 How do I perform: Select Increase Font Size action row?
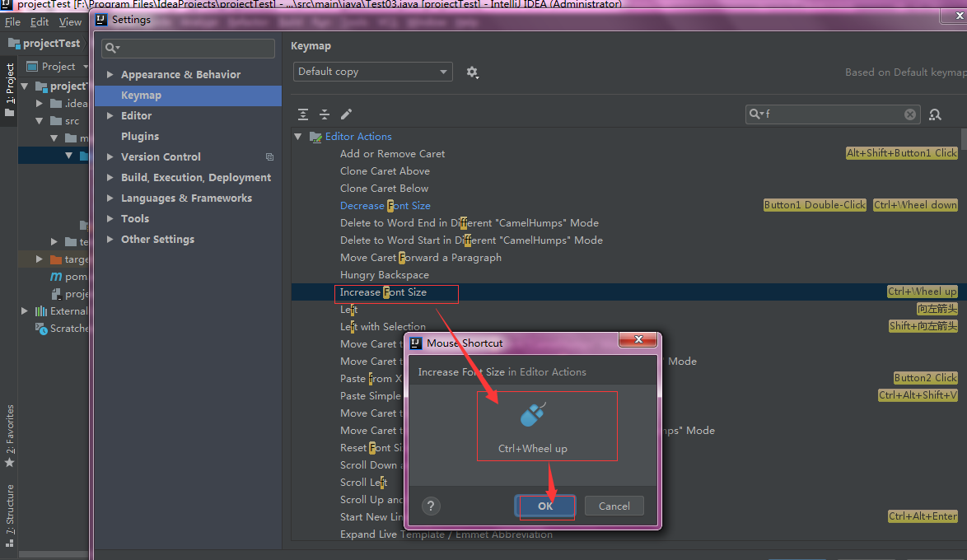coord(628,292)
